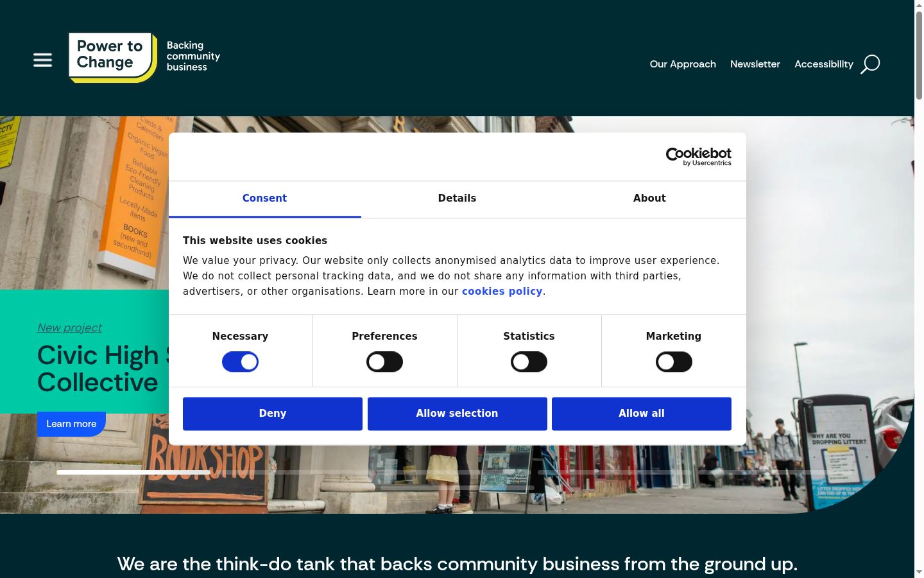
Task: Enable the Statistics cookies switch
Action: click(x=529, y=362)
